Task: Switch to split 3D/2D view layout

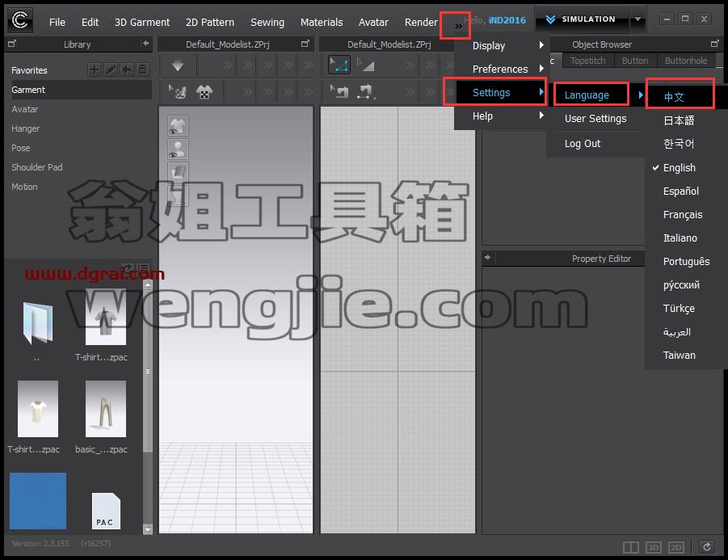Action: pyautogui.click(x=630, y=547)
